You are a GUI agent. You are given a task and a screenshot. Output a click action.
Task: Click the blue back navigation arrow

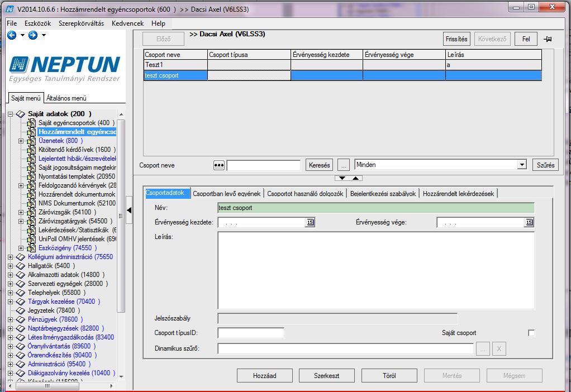pyautogui.click(x=12, y=35)
